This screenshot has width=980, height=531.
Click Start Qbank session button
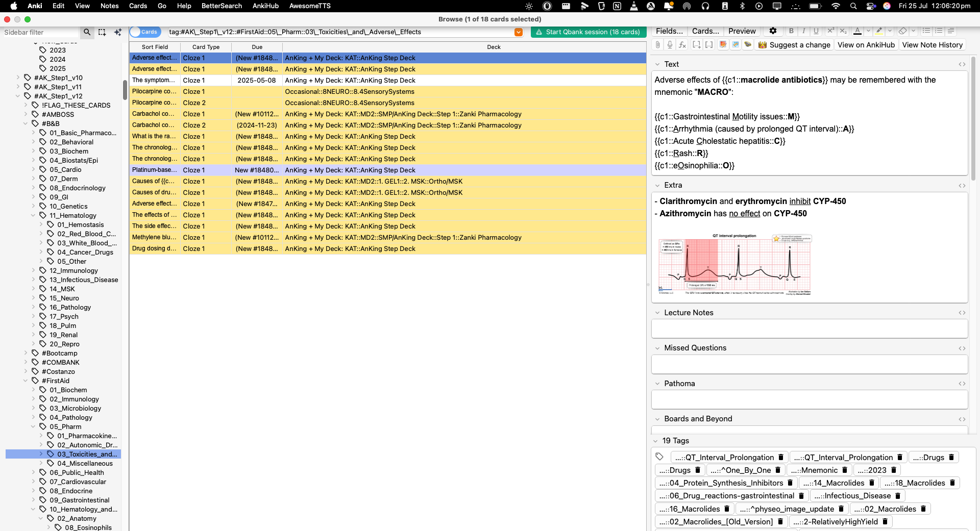pyautogui.click(x=587, y=32)
